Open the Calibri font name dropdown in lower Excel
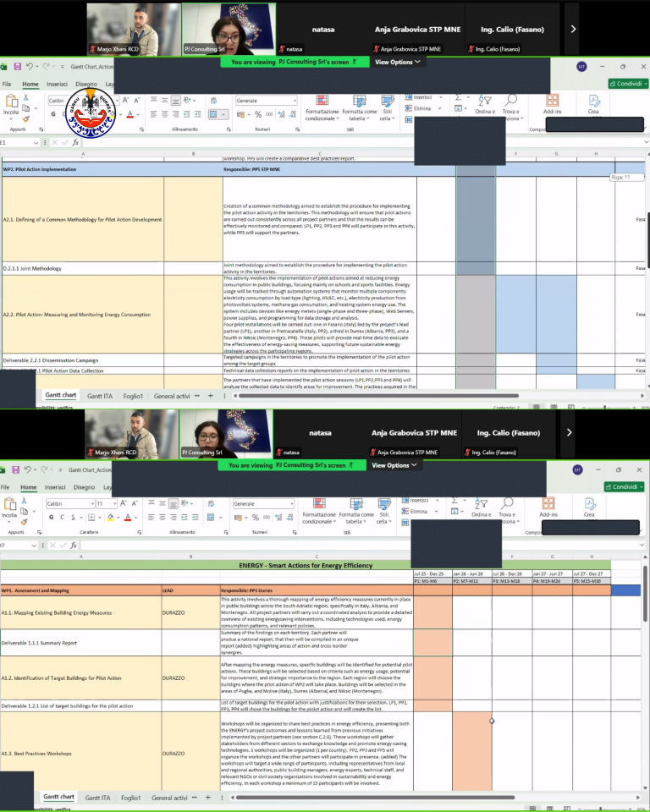Viewport: 650px width, 812px height. [x=92, y=503]
